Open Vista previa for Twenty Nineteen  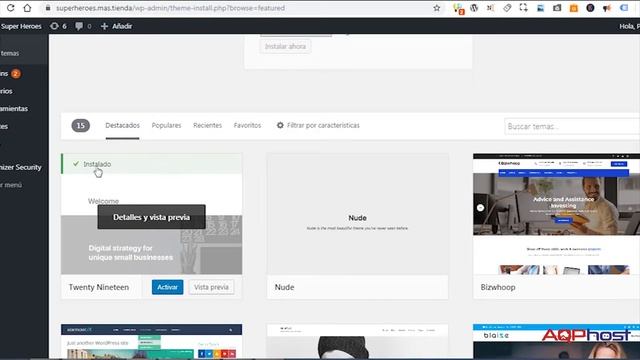[x=211, y=287]
